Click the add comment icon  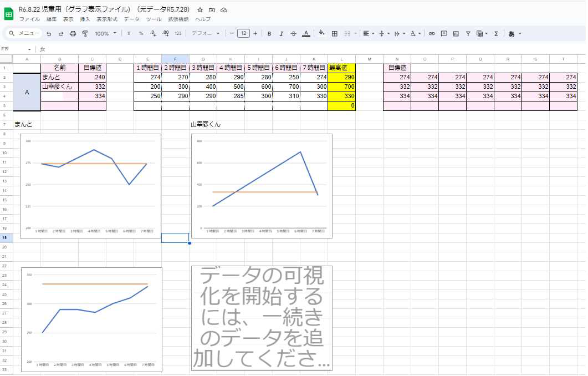(x=444, y=34)
